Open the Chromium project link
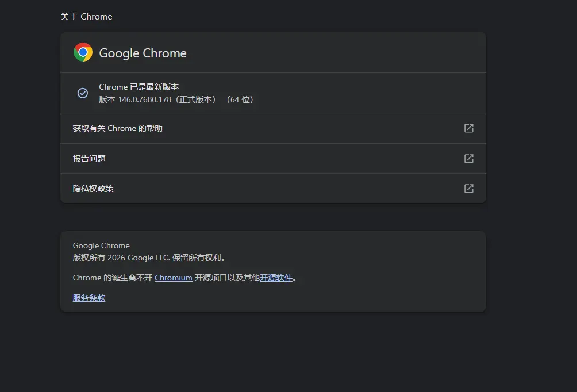This screenshot has width=577, height=392. click(x=173, y=278)
